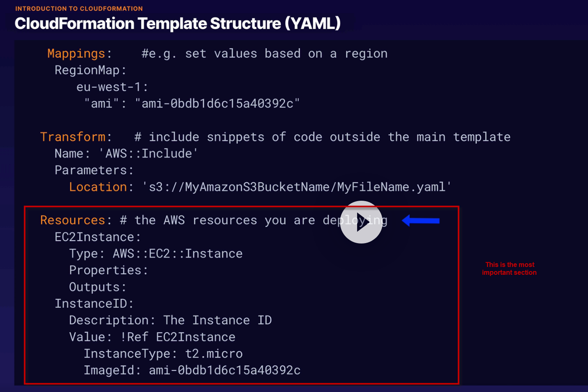
Task: Click the "CloudFormation Template Structure (YAML)" title
Action: (x=178, y=23)
